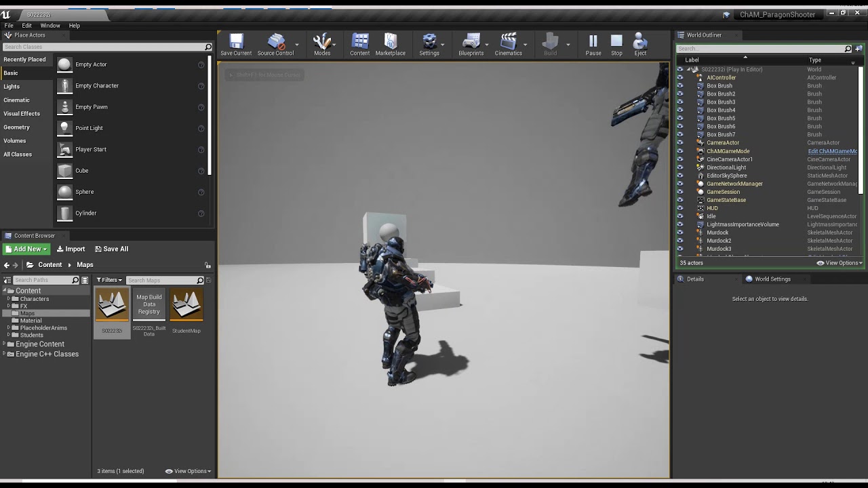This screenshot has width=868, height=488.
Task: Click the Import button
Action: pos(71,249)
